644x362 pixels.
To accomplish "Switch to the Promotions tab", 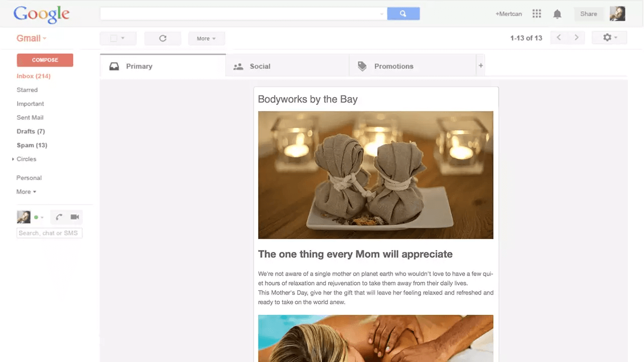I will click(x=393, y=66).
